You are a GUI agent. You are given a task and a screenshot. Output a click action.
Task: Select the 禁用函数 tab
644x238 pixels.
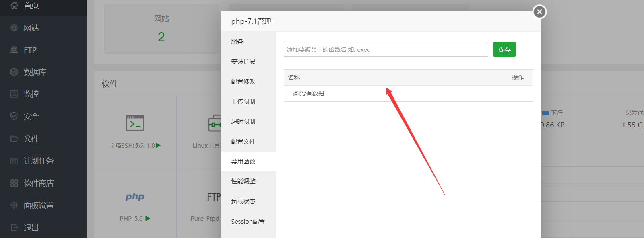point(248,161)
